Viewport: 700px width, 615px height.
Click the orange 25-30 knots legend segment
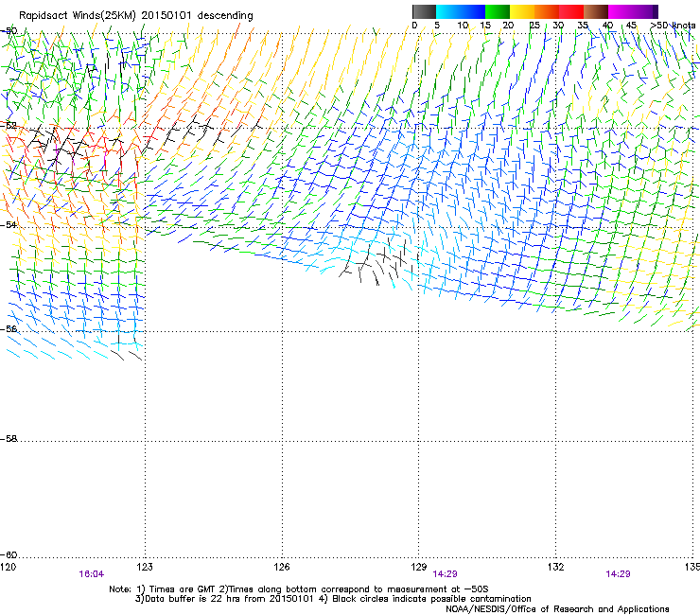coord(547,11)
